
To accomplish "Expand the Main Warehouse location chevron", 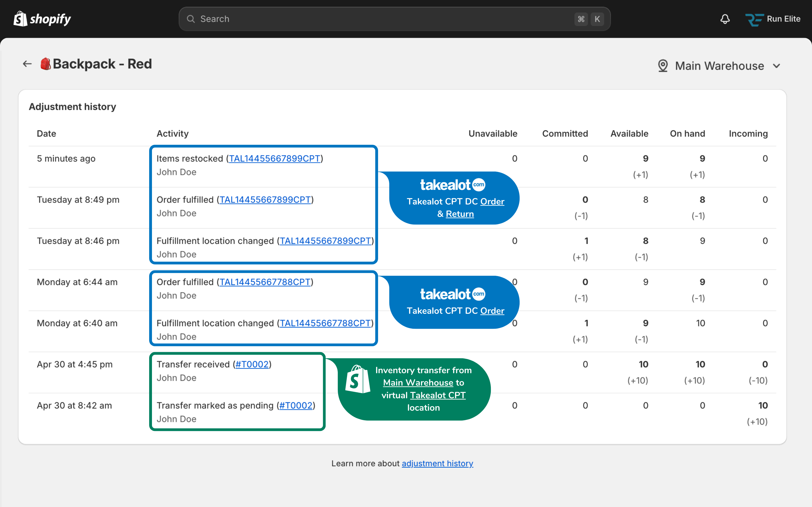I will [776, 66].
